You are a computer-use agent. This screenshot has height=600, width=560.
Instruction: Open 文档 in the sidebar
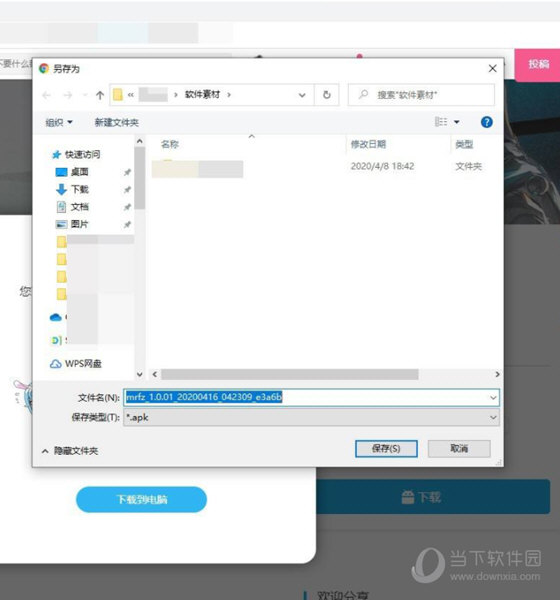tap(72, 207)
